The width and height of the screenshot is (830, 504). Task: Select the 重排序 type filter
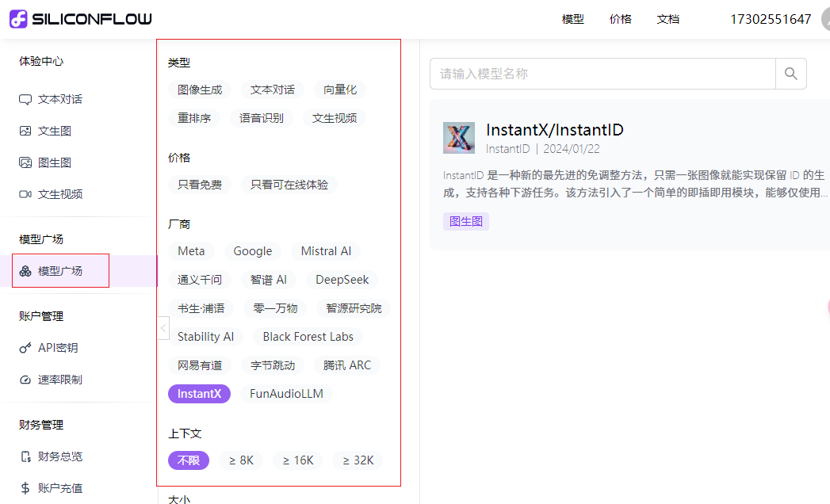[x=194, y=118]
